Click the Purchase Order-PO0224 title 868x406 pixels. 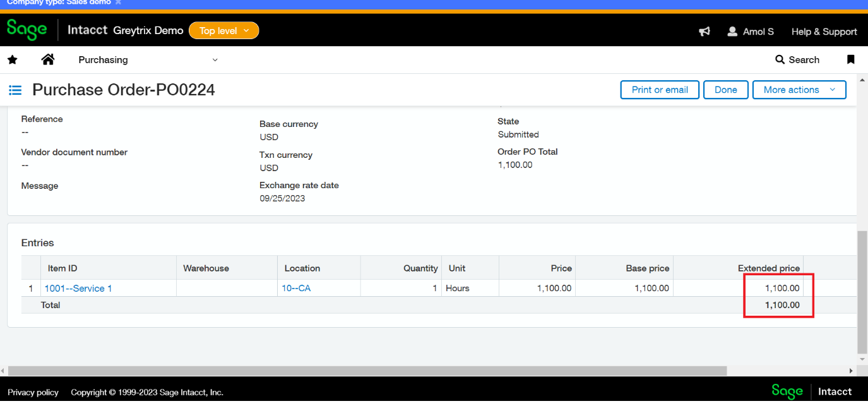[x=124, y=90]
